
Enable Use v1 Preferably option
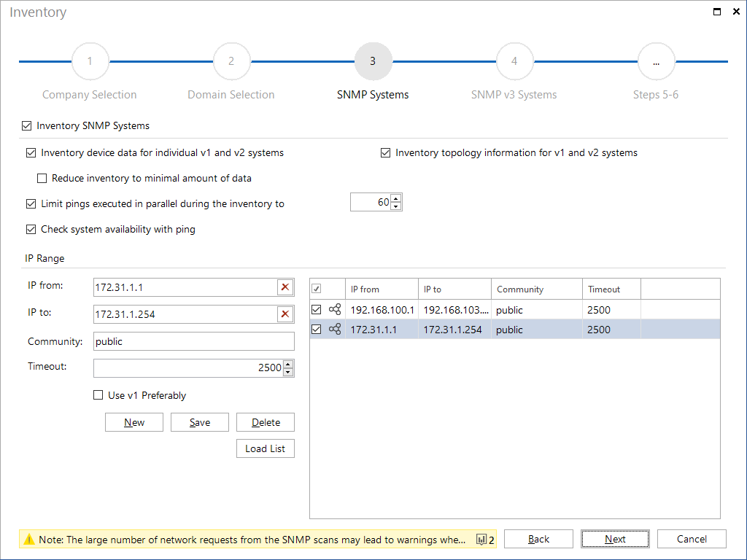click(98, 394)
